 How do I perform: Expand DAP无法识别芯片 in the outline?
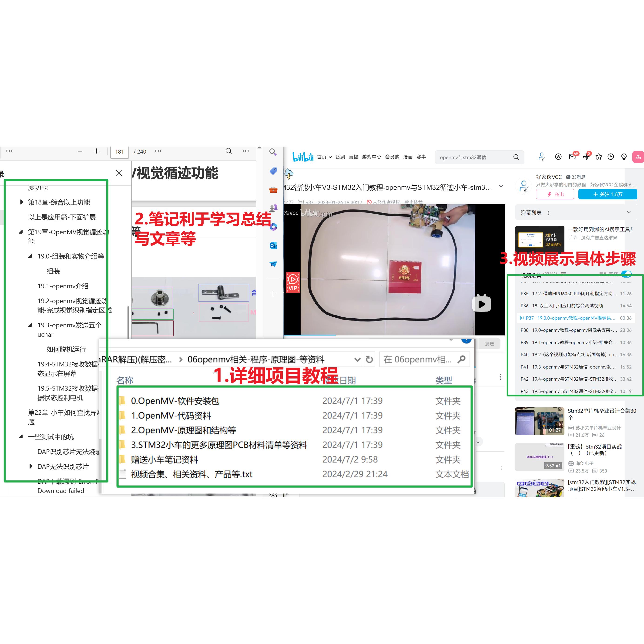tap(31, 466)
